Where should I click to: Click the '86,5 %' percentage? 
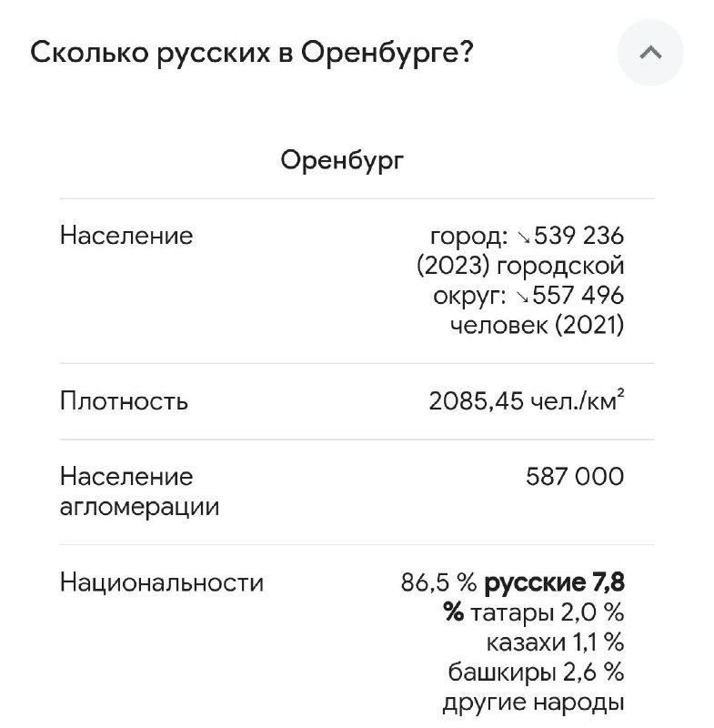pyautogui.click(x=439, y=582)
